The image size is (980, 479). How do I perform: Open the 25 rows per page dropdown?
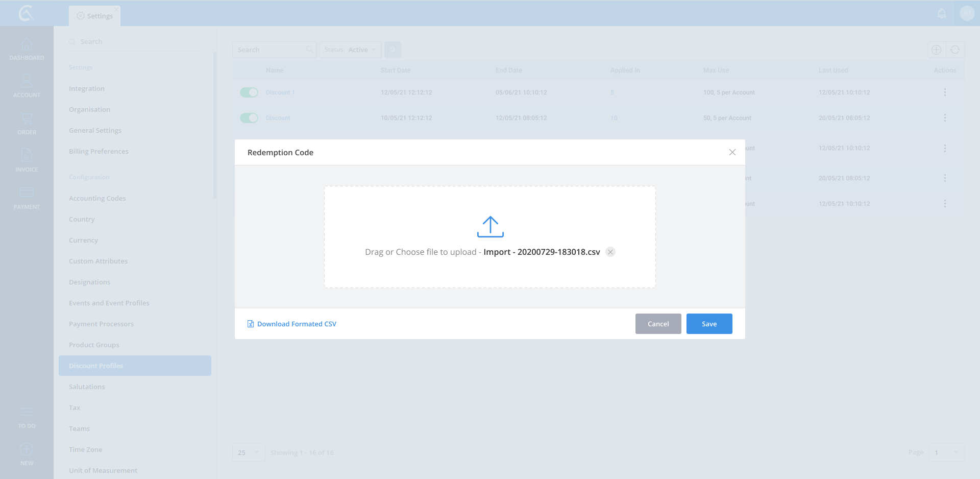(x=249, y=452)
